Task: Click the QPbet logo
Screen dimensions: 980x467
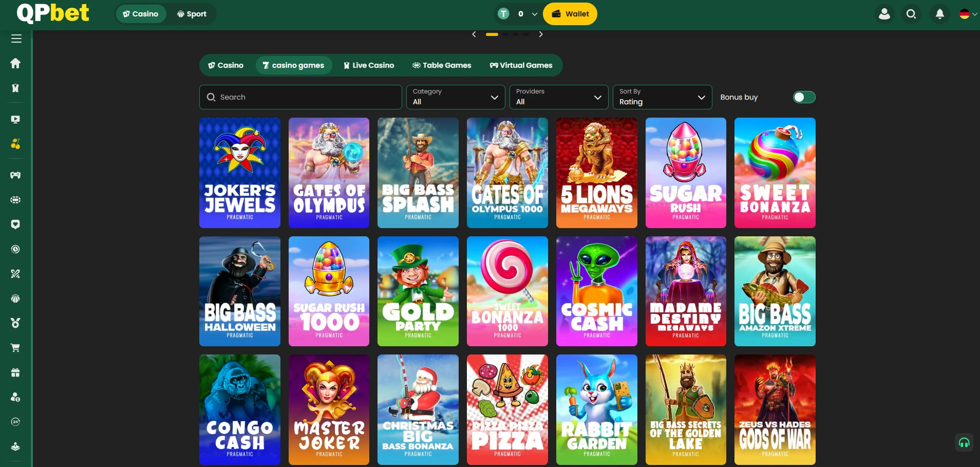Action: pyautogui.click(x=53, y=13)
